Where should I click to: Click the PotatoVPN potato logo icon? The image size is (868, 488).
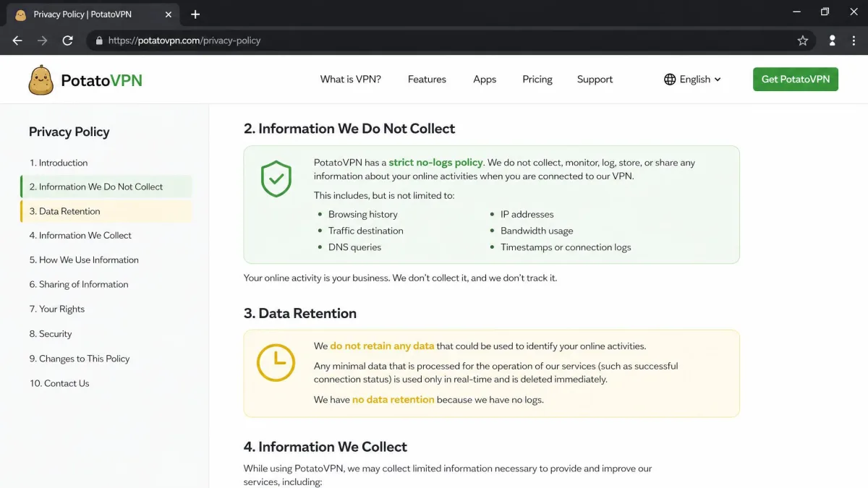click(41, 80)
